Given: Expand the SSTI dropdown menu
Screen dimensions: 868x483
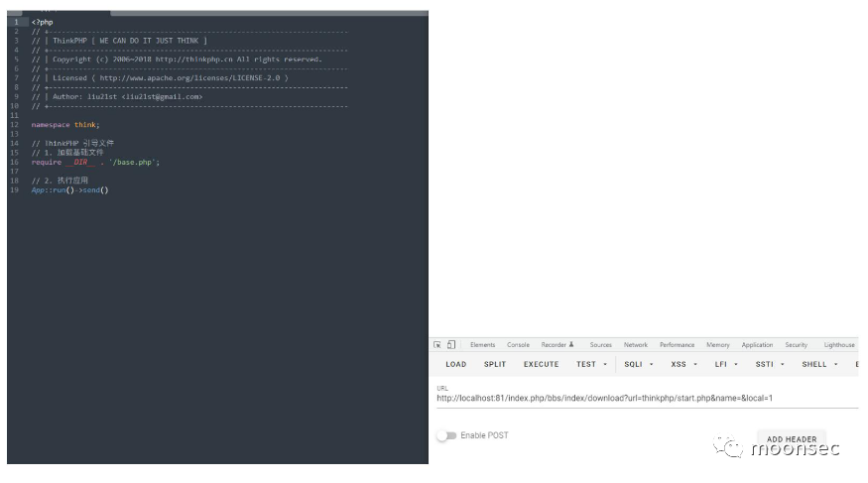Looking at the screenshot, I should point(770,364).
